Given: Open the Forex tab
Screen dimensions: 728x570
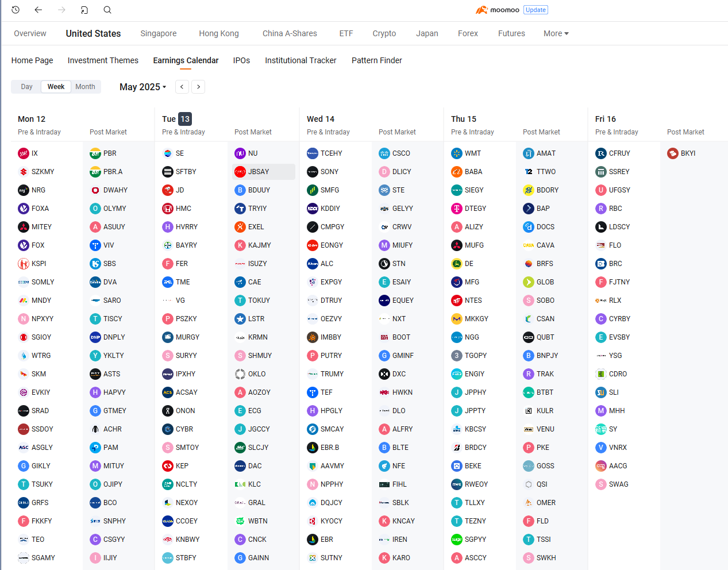Looking at the screenshot, I should (x=468, y=33).
